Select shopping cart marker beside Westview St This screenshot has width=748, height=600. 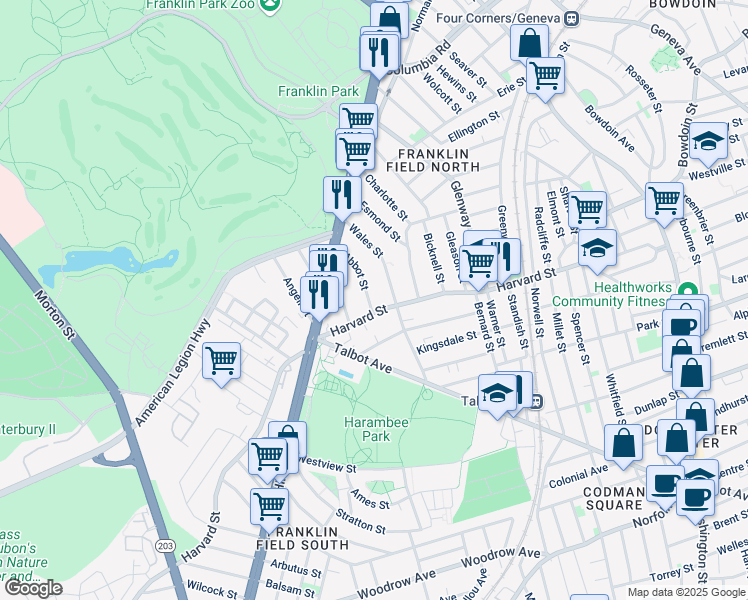pos(268,457)
